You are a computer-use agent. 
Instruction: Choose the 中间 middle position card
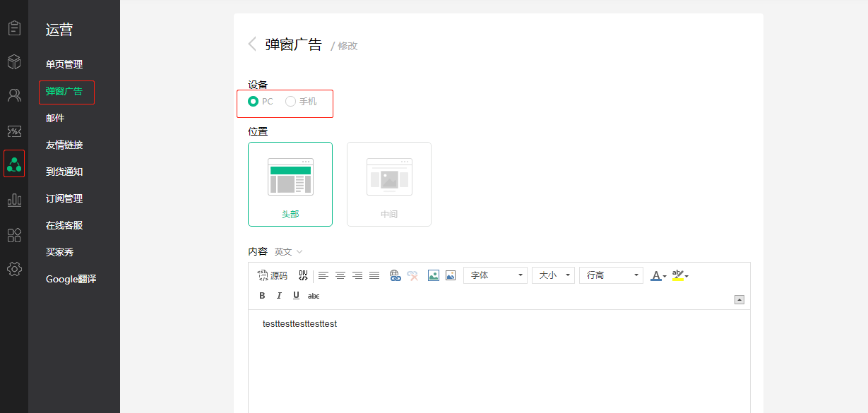tap(389, 184)
